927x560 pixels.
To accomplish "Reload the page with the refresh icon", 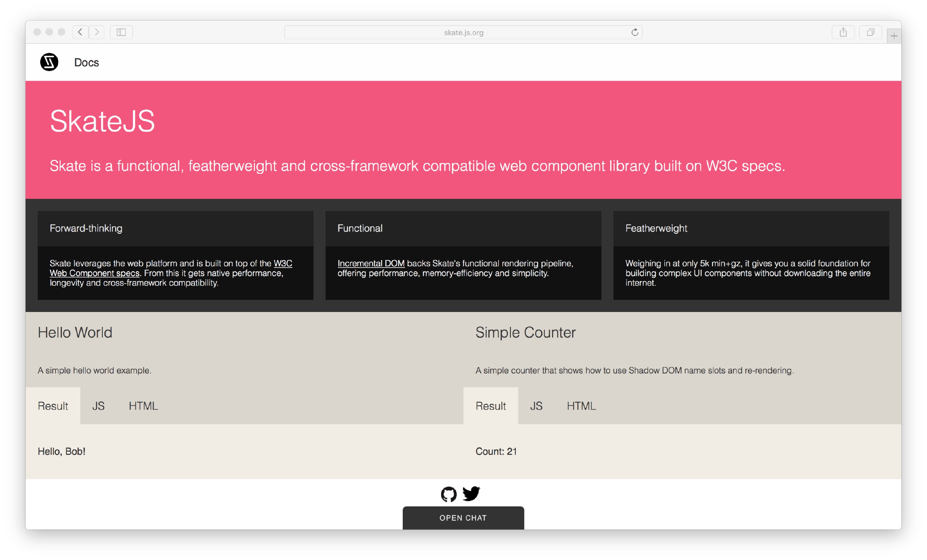I will (635, 32).
